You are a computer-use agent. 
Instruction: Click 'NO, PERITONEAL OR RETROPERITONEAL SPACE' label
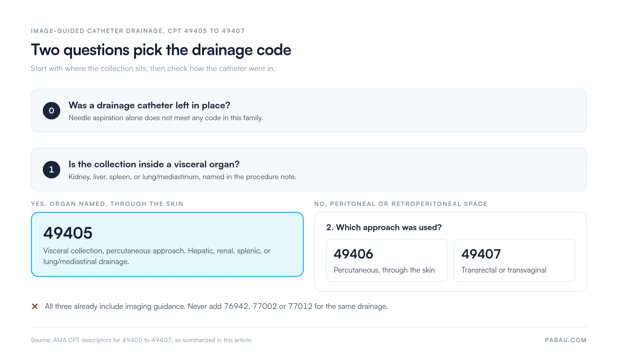click(x=401, y=204)
